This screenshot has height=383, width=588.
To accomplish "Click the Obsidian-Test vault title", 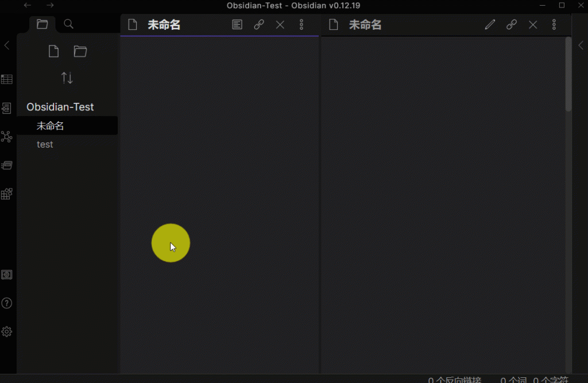I will pos(60,107).
